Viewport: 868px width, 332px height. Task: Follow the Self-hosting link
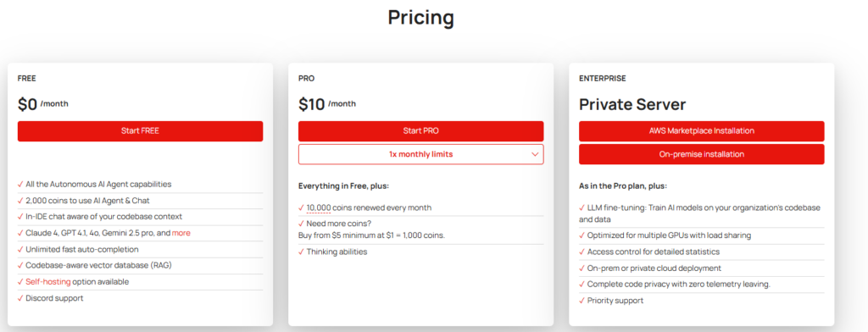(x=48, y=282)
